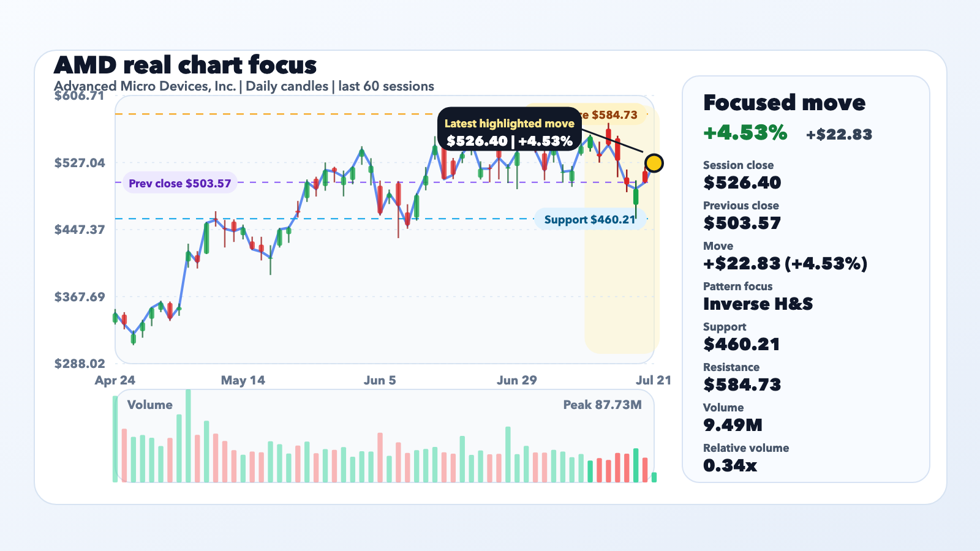
Task: Click the last green volume bar
Action: (654, 477)
